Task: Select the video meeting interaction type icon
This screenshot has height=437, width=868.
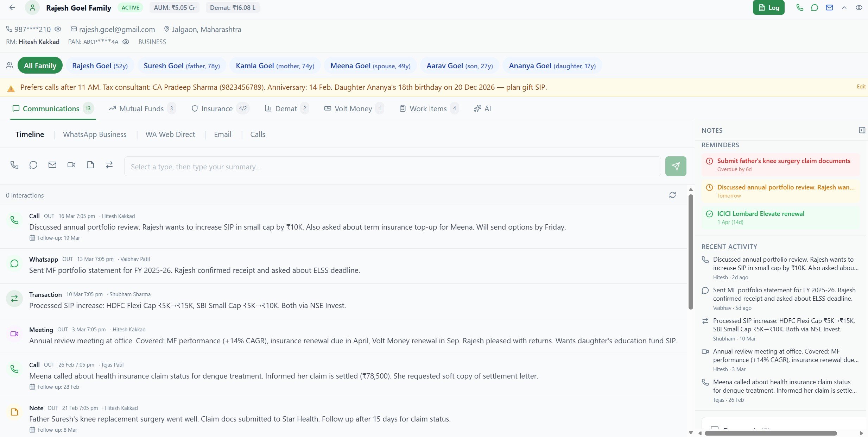Action: tap(71, 165)
